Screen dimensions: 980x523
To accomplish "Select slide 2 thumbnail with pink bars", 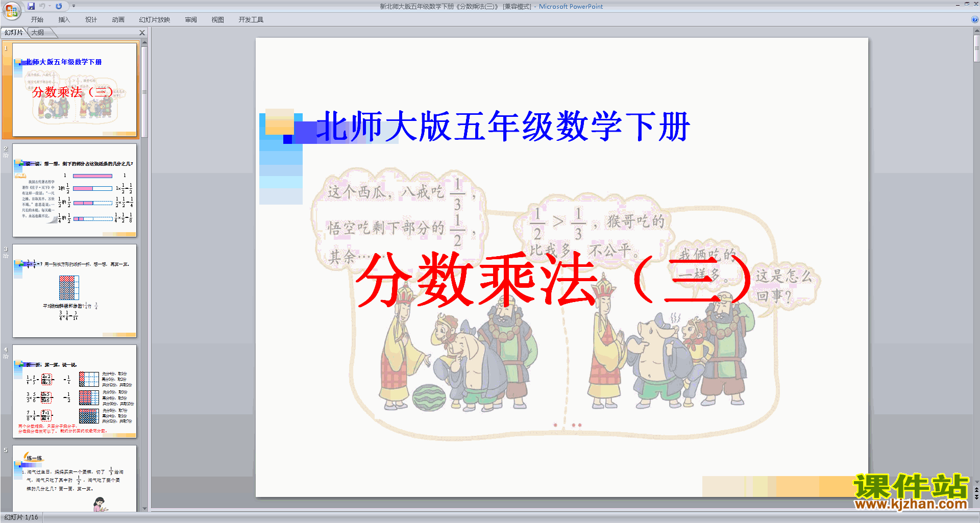I will [75, 190].
